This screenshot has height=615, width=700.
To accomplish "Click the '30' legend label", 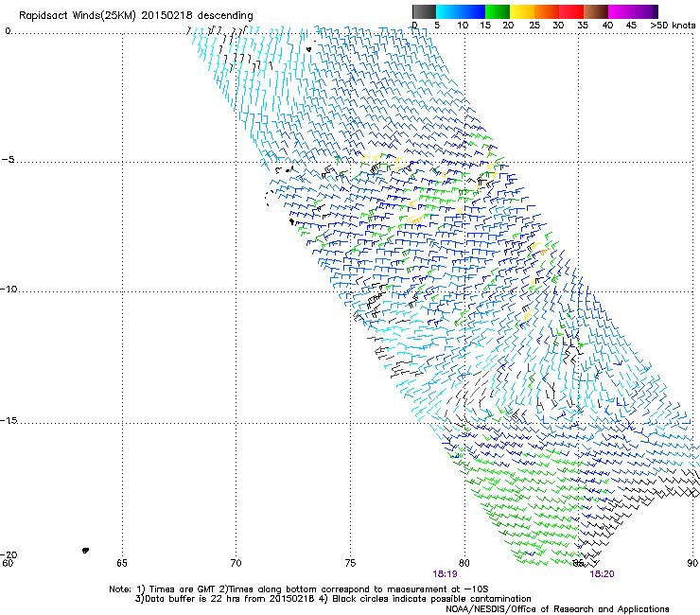I will 558,26.
